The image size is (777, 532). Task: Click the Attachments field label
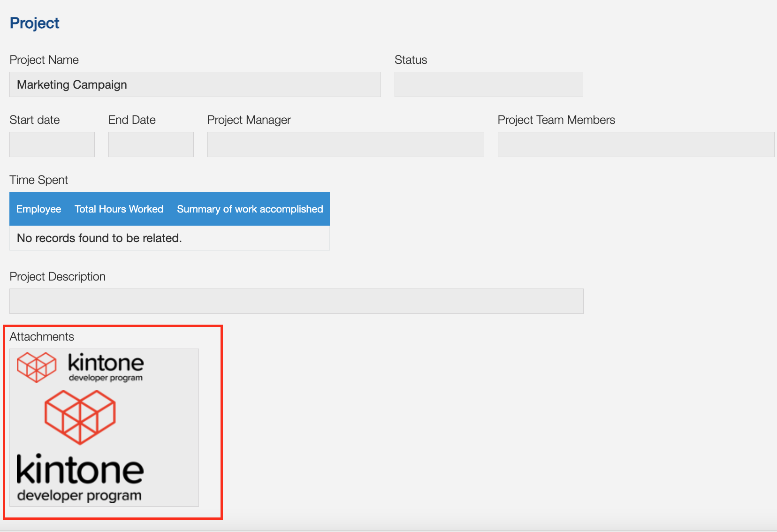[42, 336]
